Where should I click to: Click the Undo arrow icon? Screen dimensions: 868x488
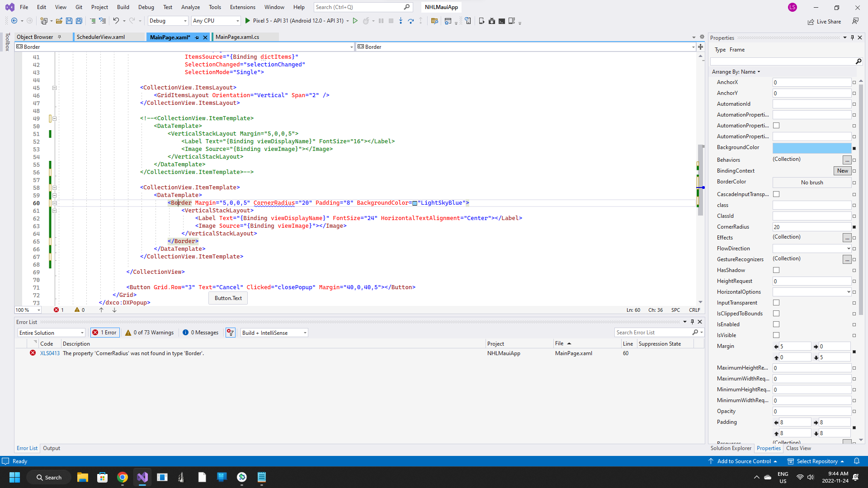(116, 21)
